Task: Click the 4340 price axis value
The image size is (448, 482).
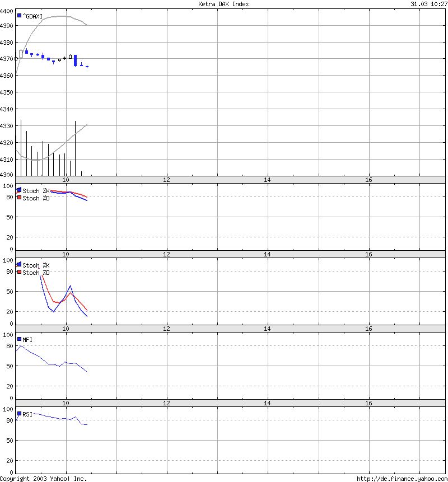Action: (7, 109)
